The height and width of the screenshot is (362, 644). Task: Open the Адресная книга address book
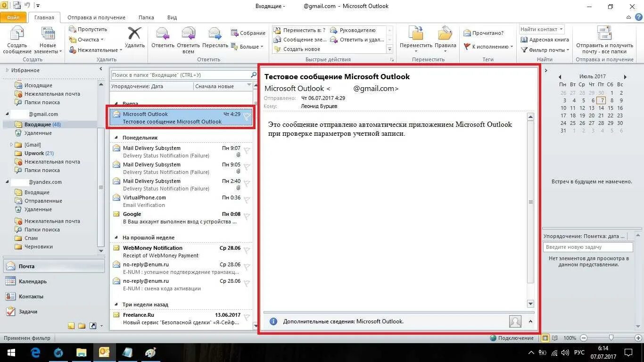click(545, 40)
